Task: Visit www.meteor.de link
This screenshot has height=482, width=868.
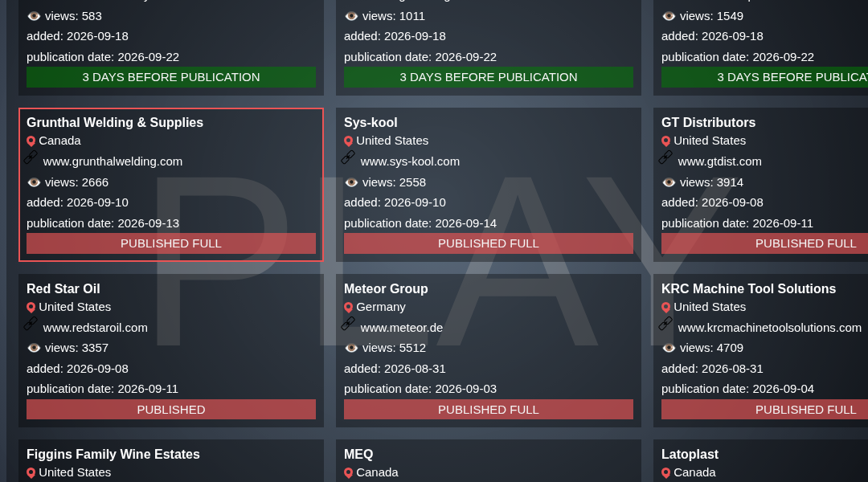Action: tap(401, 328)
